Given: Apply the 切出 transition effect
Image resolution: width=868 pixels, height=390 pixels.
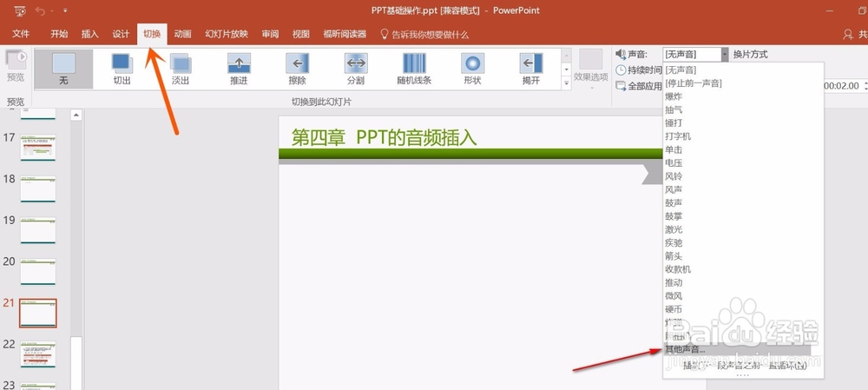Looking at the screenshot, I should point(122,69).
